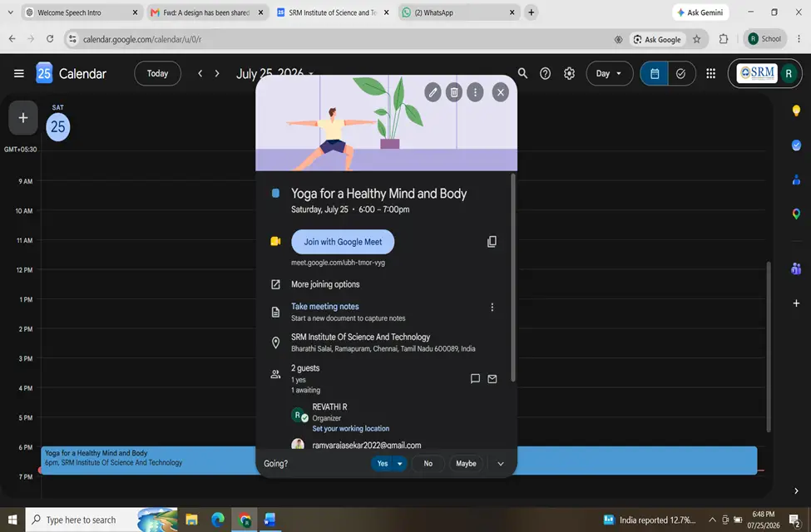Join with Google Meet
Screen dimensions: 811x532
pyautogui.click(x=343, y=241)
